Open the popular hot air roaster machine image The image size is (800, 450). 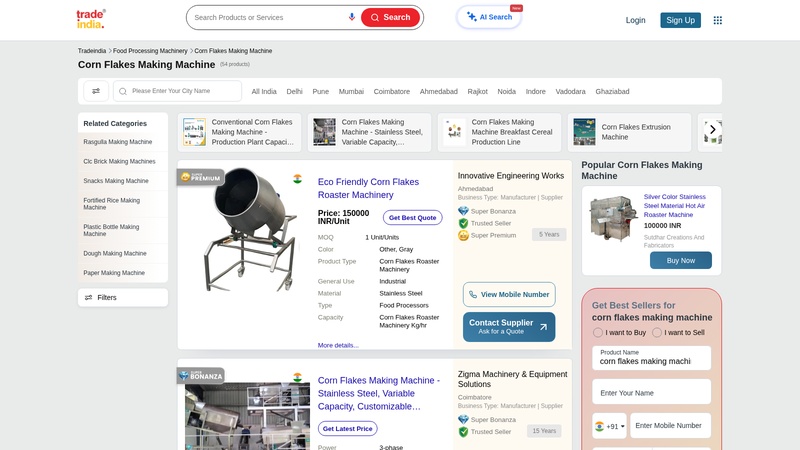613,218
